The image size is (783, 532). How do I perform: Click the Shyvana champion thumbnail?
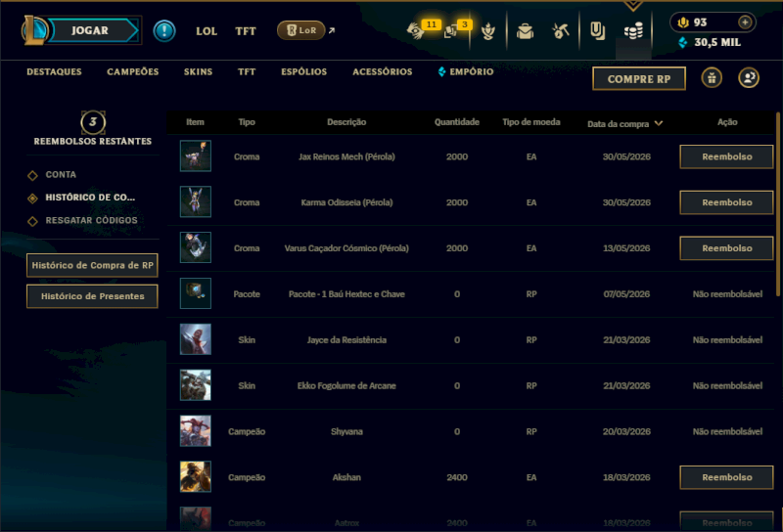click(195, 430)
